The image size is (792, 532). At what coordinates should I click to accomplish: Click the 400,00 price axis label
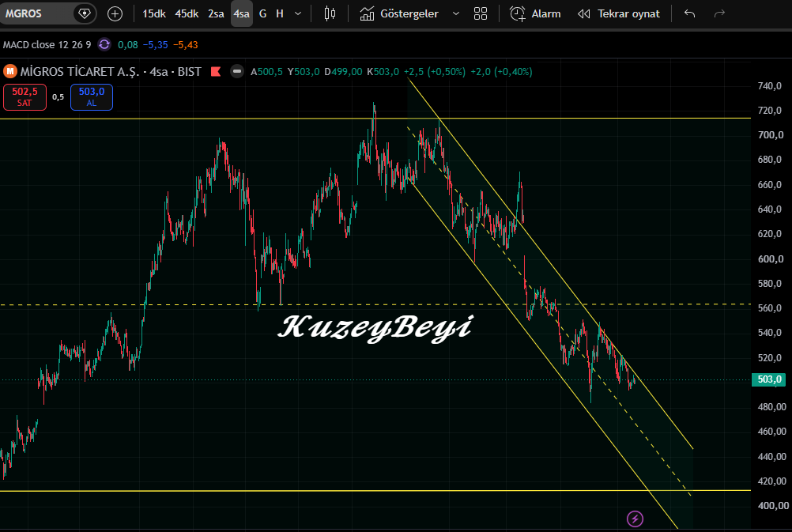[x=773, y=506]
